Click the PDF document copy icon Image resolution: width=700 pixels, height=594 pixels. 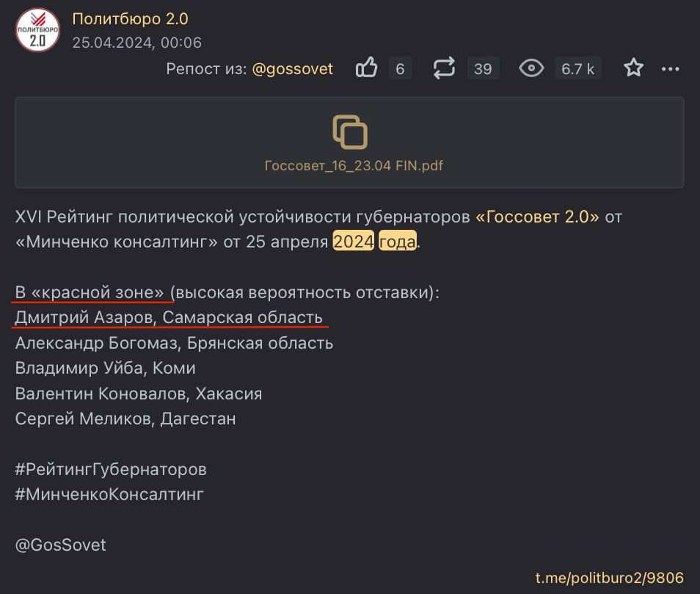350,132
